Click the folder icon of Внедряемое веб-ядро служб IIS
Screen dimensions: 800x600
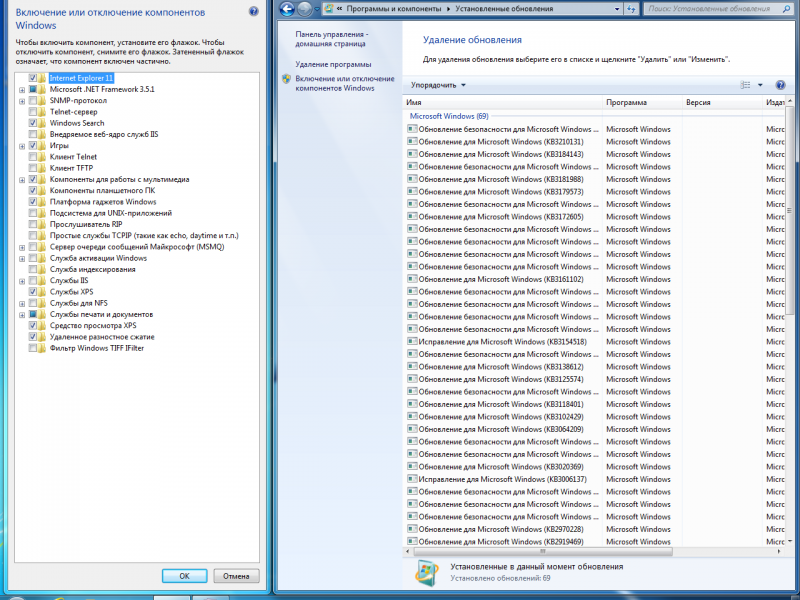coord(42,134)
